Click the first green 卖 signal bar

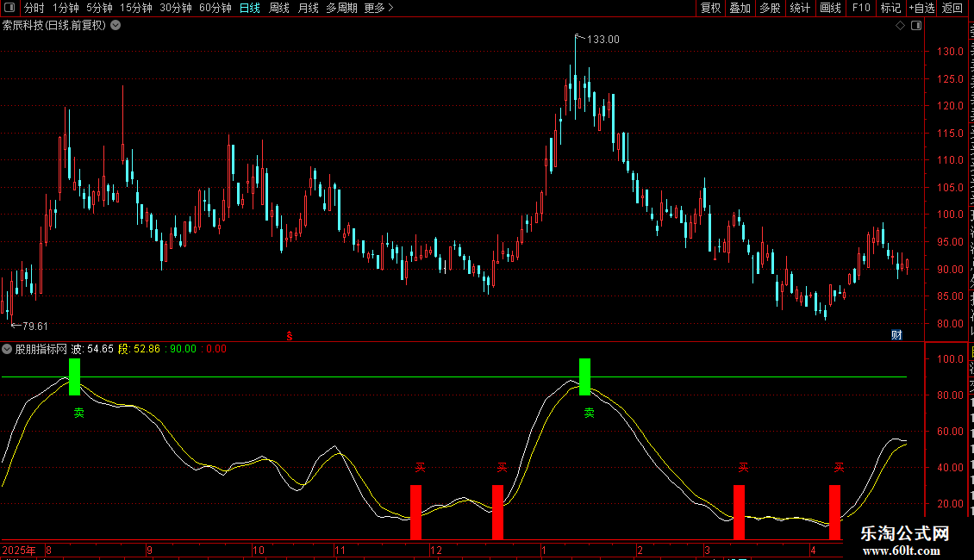[74, 376]
